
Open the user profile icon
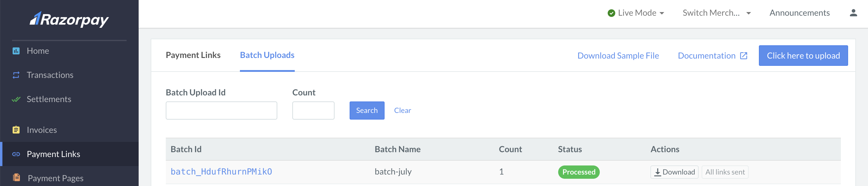(853, 13)
